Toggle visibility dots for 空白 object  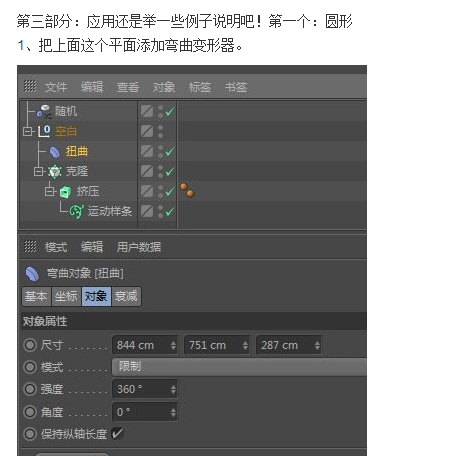tap(160, 131)
